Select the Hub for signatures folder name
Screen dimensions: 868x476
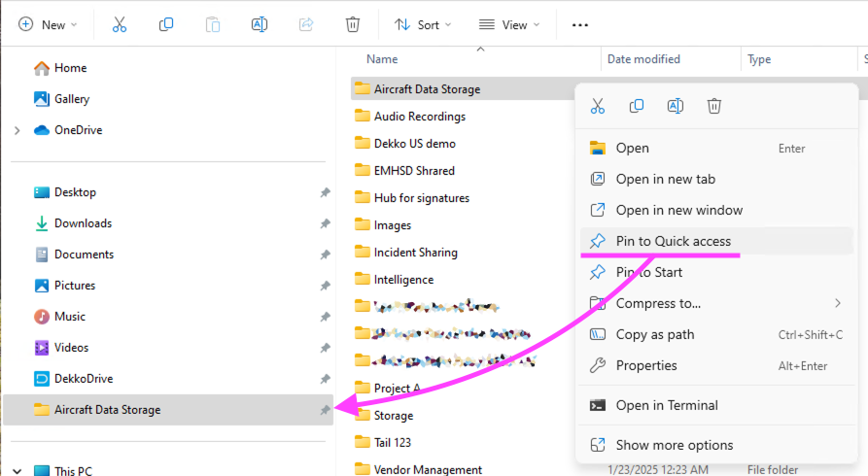421,197
